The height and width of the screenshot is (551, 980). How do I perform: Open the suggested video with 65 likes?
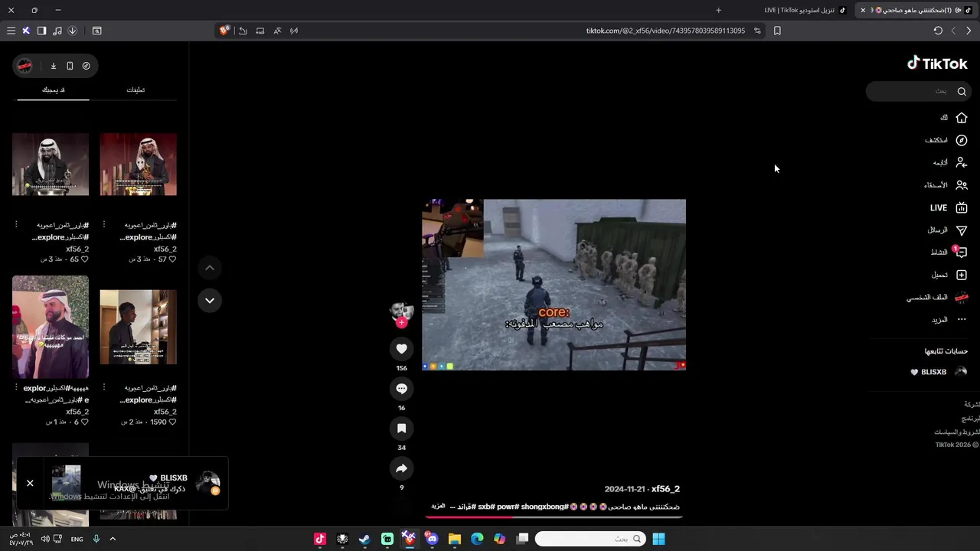[x=51, y=165]
